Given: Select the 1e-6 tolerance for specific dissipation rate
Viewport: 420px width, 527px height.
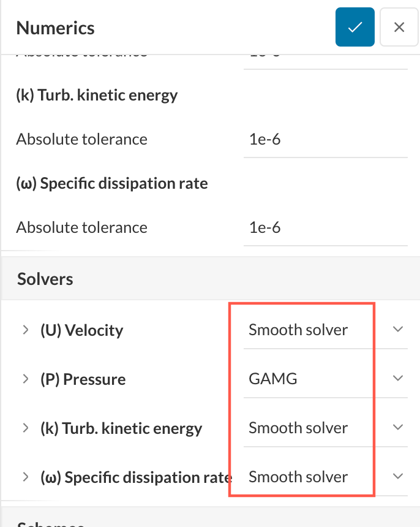Looking at the screenshot, I should click(324, 227).
